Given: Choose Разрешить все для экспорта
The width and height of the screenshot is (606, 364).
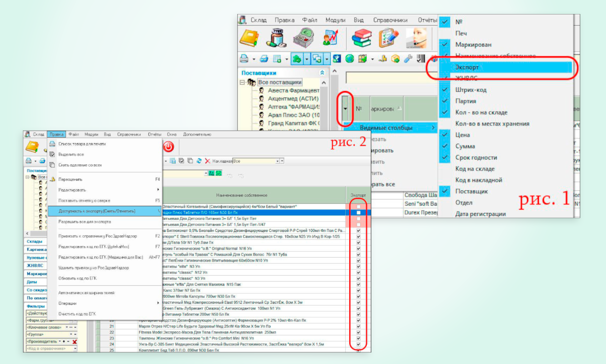Looking at the screenshot, I should pos(84,221).
